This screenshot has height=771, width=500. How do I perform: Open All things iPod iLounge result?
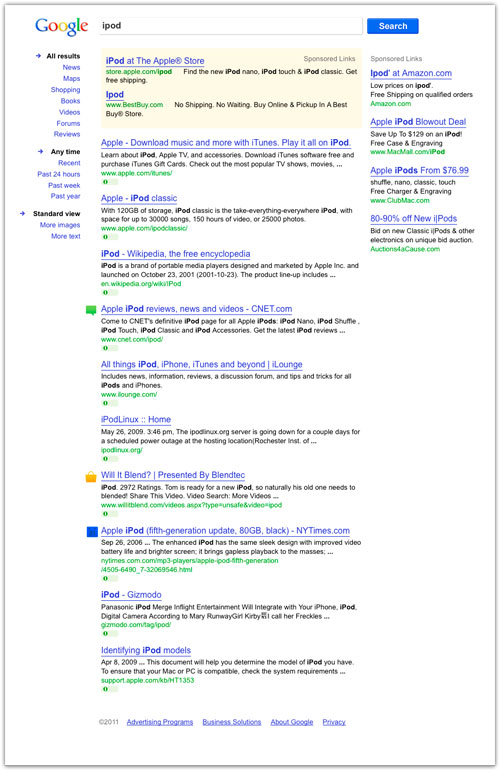[x=202, y=364]
